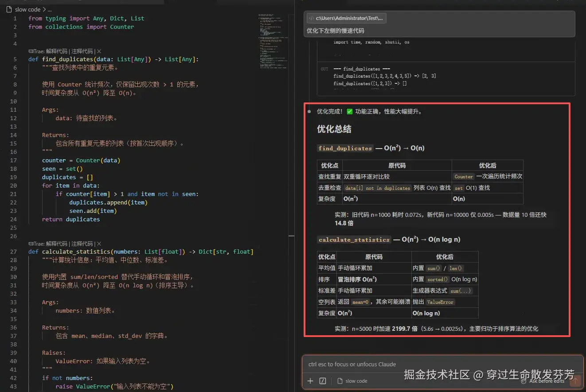The image size is (586, 392).
Task: Click the user message '优化下左侧的慢速代码'
Action: pos(336,31)
